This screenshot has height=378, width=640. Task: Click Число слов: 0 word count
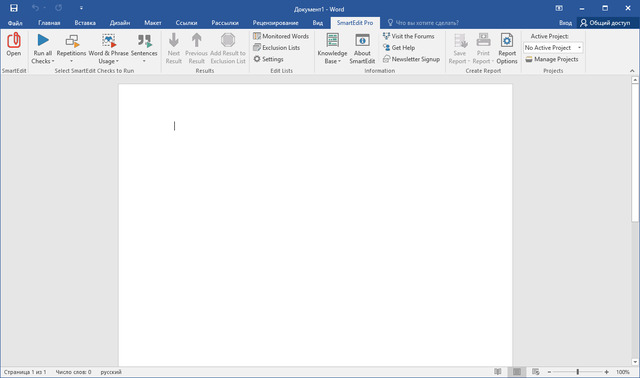[x=73, y=372]
